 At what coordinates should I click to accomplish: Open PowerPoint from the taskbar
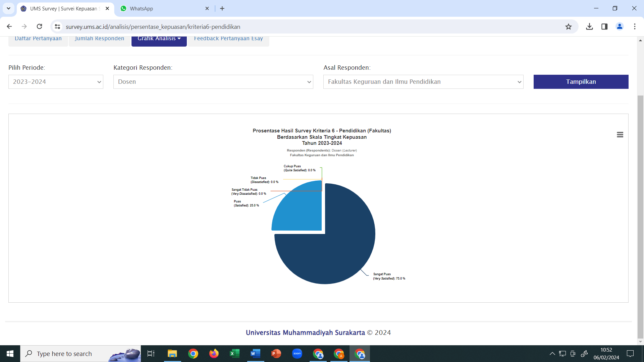276,354
